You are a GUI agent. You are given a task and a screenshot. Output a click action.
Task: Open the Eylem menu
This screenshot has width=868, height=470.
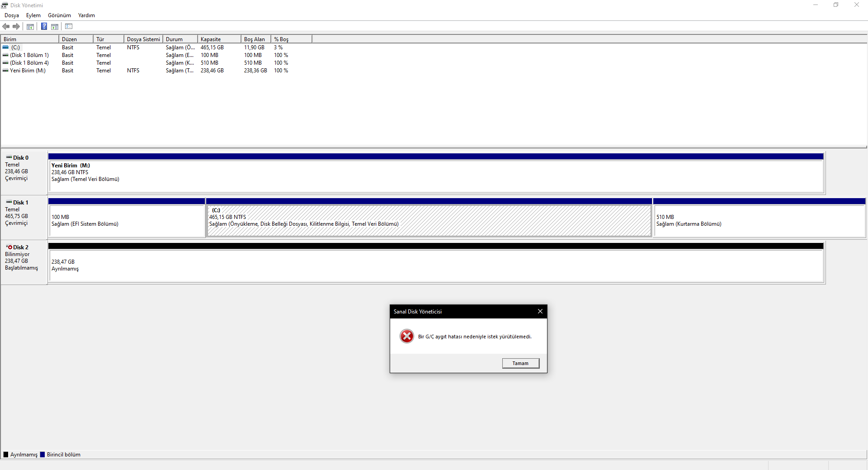click(33, 15)
